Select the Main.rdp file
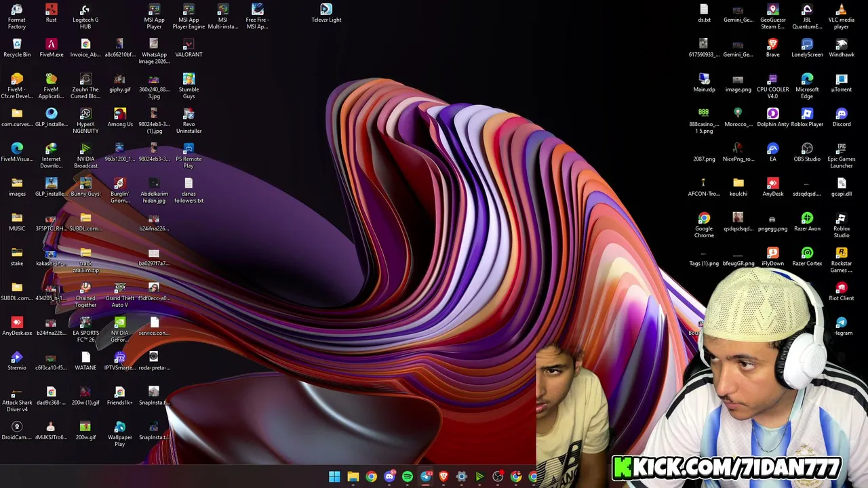This screenshot has height=488, width=868. point(704,83)
